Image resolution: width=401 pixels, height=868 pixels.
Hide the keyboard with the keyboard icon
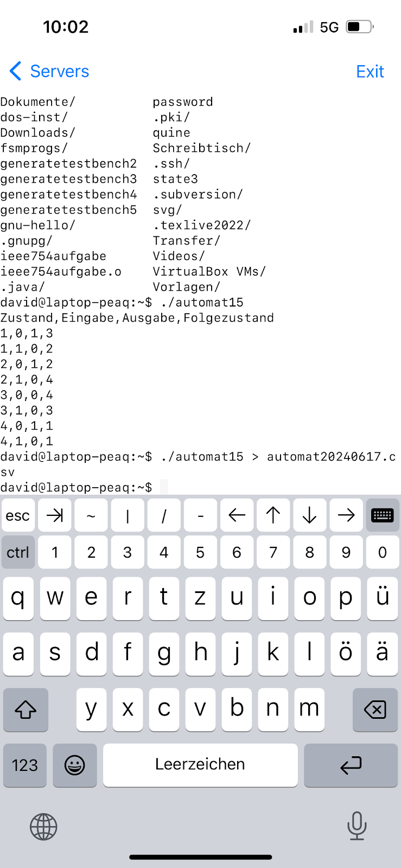[x=382, y=515]
